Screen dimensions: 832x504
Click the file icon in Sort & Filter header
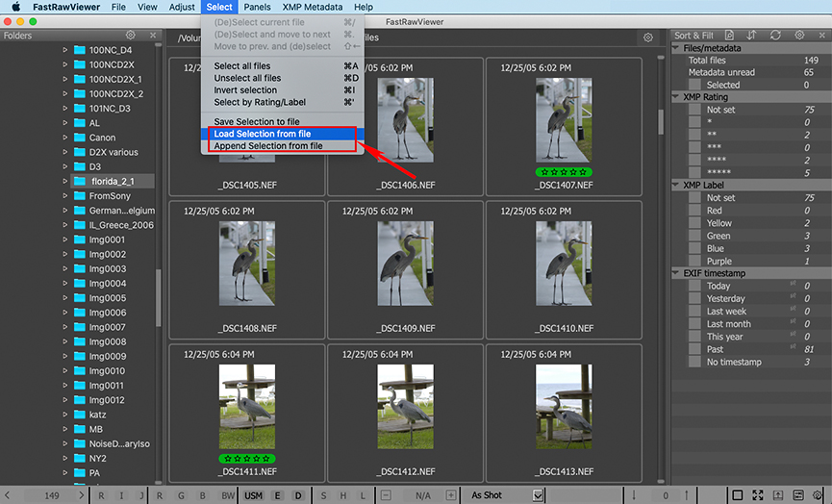point(727,36)
